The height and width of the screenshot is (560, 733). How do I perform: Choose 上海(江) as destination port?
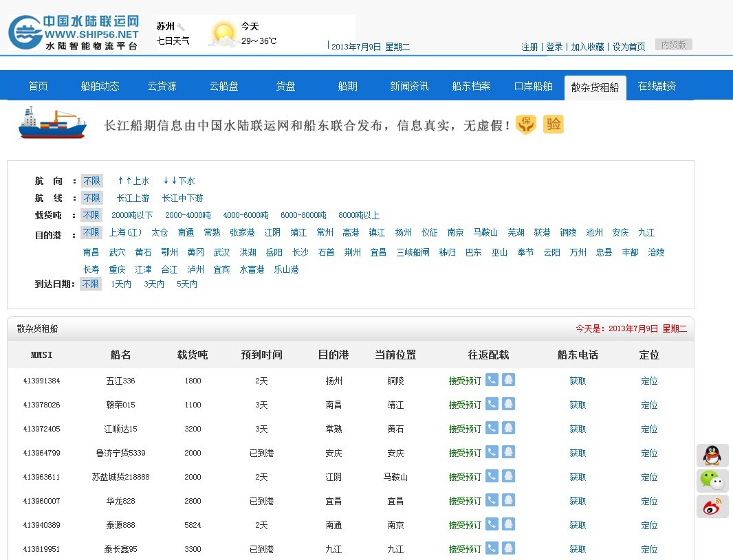(125, 233)
